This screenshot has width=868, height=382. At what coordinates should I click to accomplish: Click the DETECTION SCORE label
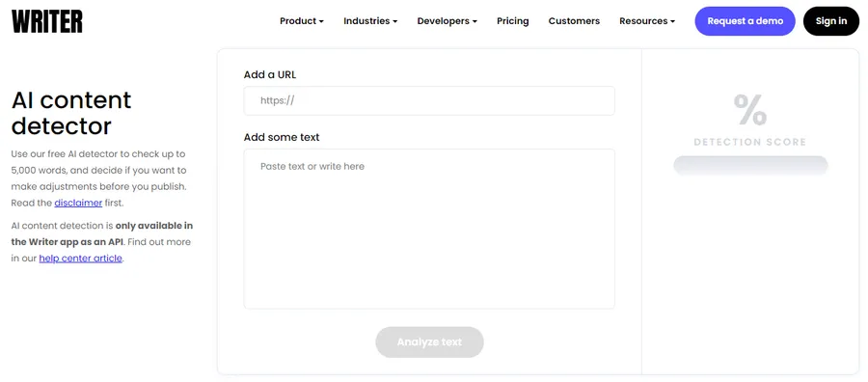pos(750,142)
